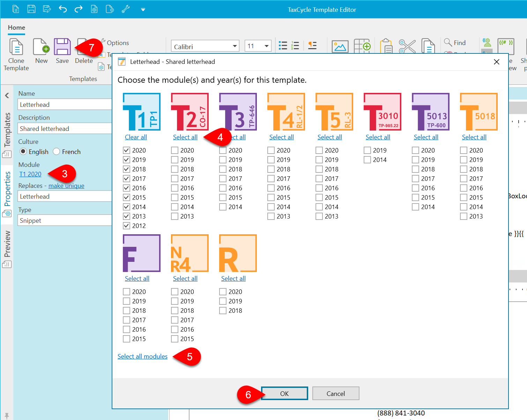The width and height of the screenshot is (527, 420).
Task: Click the T4 RL-1/2 module tile
Action: (x=286, y=112)
